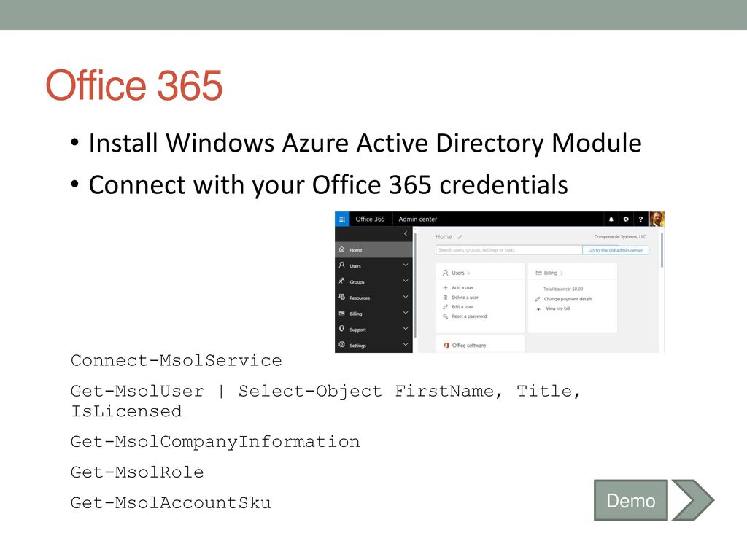
Task: Click the Demo button
Action: [631, 500]
